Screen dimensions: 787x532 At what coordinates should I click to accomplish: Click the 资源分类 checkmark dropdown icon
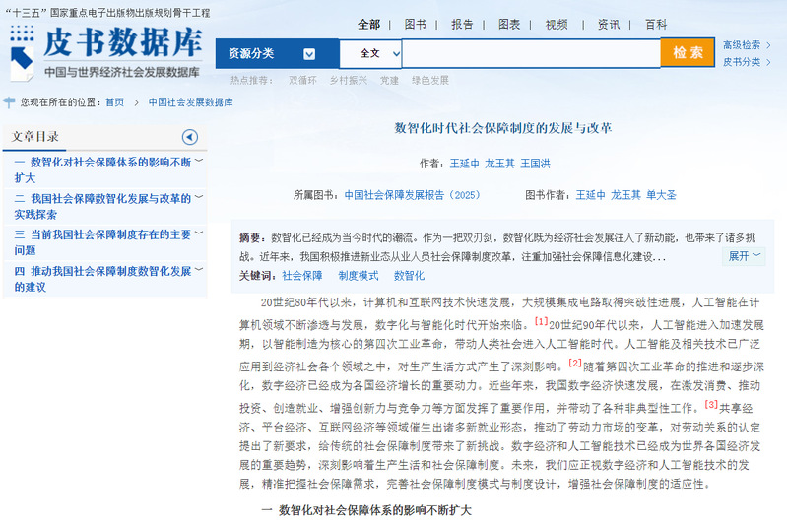[x=309, y=54]
